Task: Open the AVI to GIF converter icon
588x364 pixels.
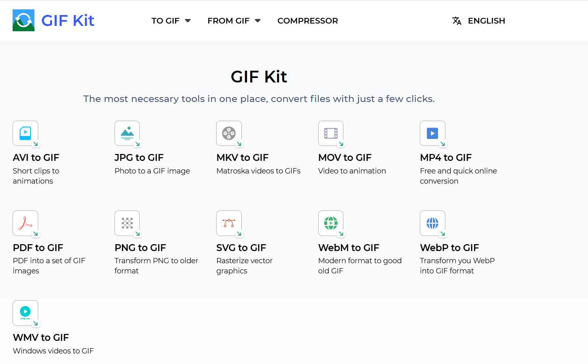Action: coord(26,134)
